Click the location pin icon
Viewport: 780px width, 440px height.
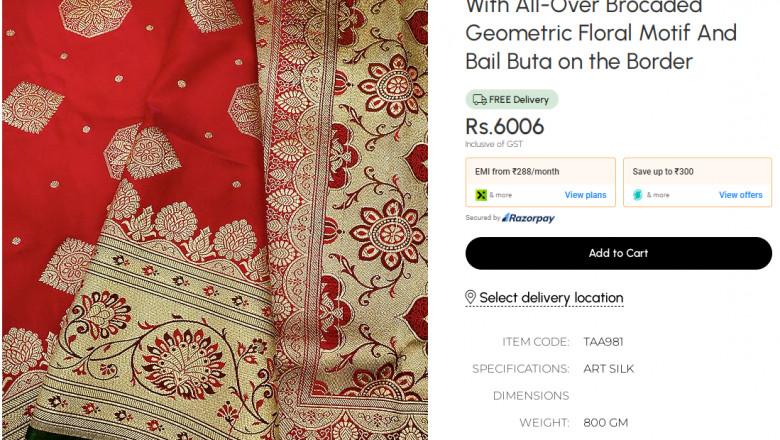471,298
